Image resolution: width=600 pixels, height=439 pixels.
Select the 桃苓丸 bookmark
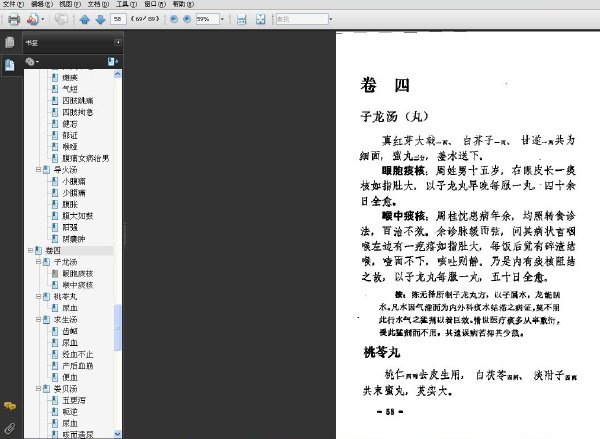click(65, 297)
